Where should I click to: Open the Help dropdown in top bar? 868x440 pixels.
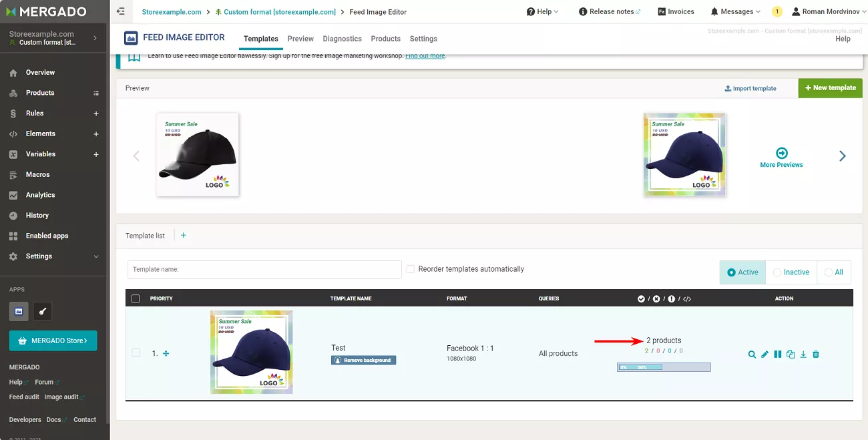pos(542,11)
